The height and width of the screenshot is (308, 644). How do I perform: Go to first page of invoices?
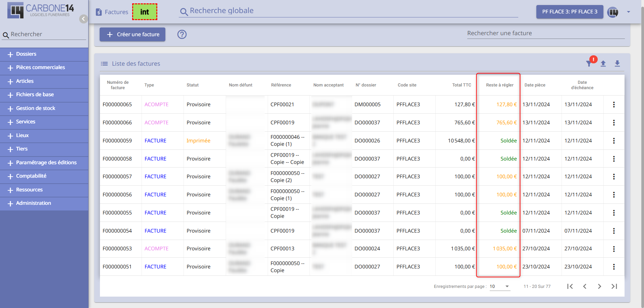(570, 286)
